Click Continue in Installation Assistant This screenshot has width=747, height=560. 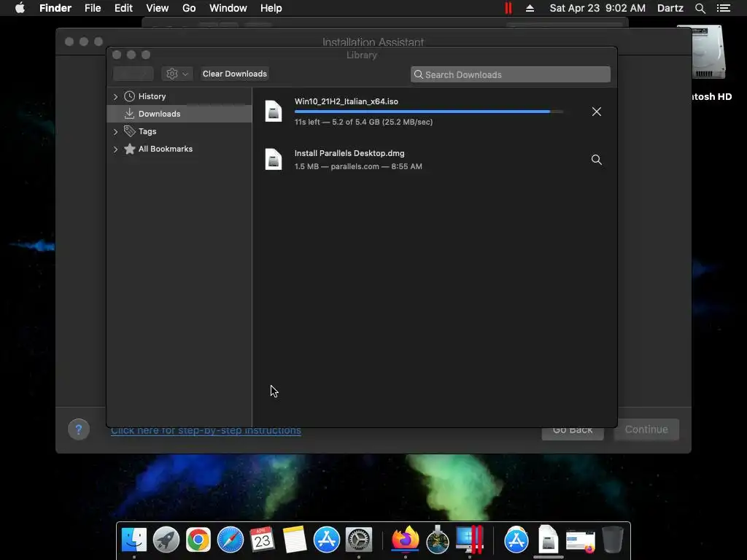coord(646,429)
